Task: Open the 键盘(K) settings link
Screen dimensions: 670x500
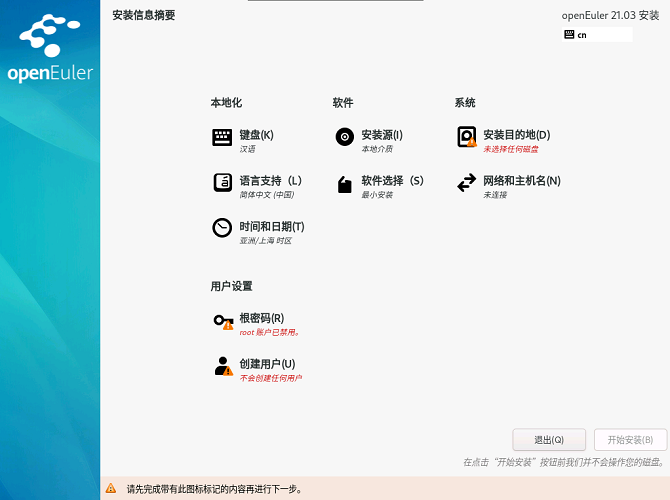Action: pos(256,135)
